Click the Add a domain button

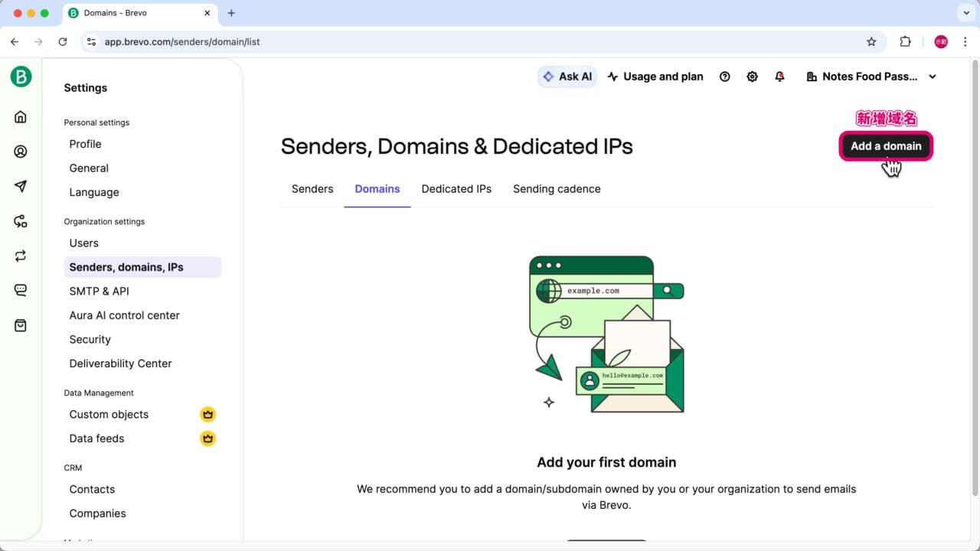pos(886,146)
